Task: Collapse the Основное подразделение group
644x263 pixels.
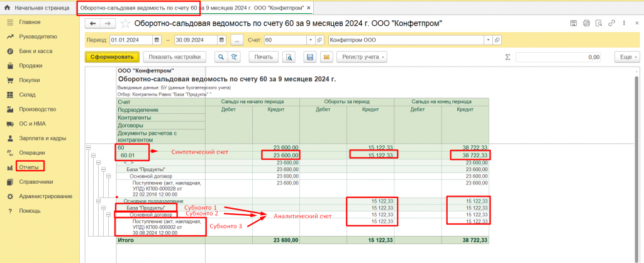Action: coord(98,201)
